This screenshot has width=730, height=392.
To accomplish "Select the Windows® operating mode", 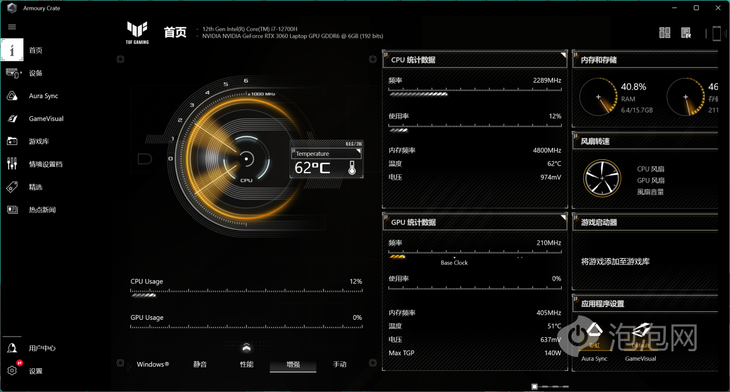I will pos(153,365).
